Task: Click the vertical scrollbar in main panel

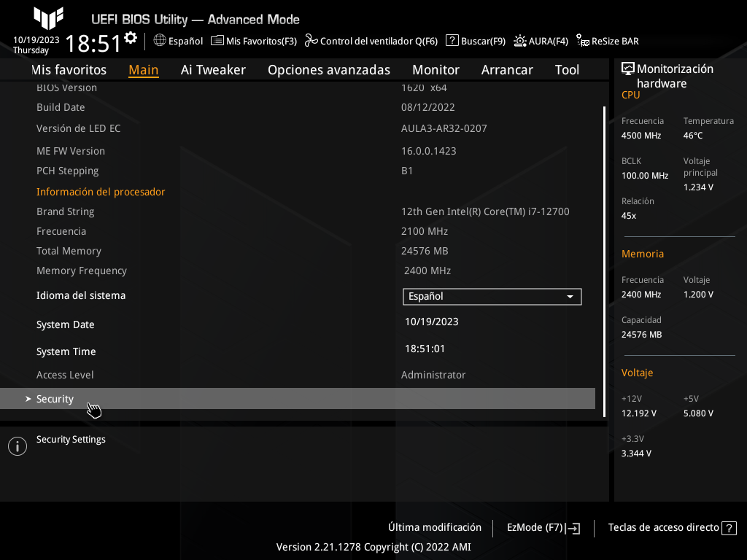Action: (604, 261)
